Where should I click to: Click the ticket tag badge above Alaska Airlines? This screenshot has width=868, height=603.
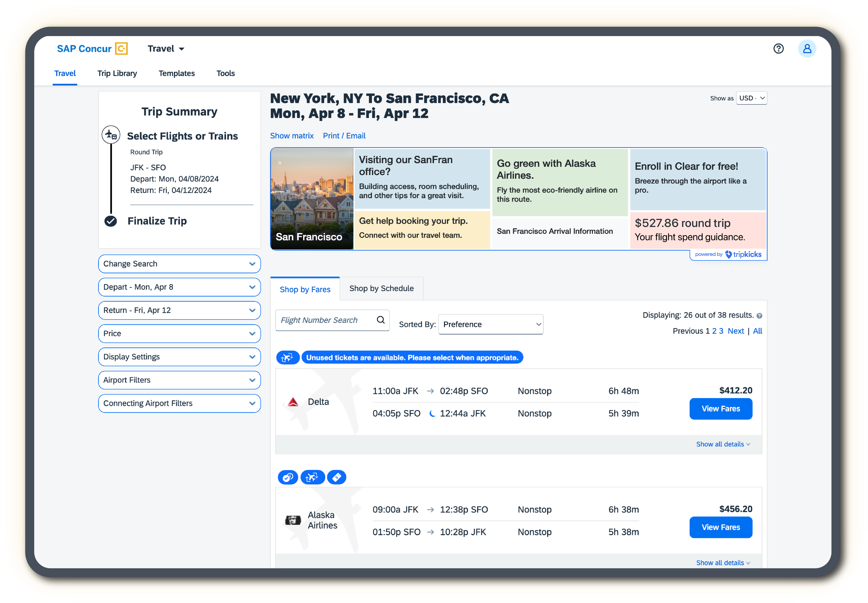click(x=336, y=477)
